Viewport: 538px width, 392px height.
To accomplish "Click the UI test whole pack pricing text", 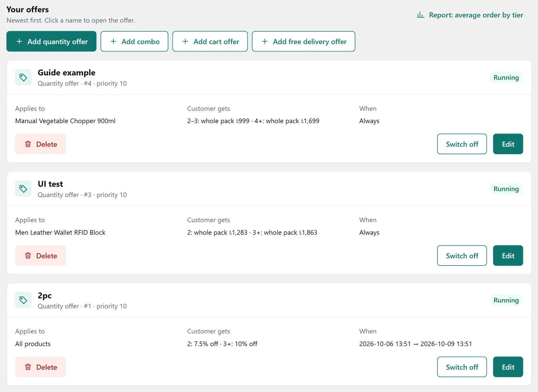I will pyautogui.click(x=252, y=233).
